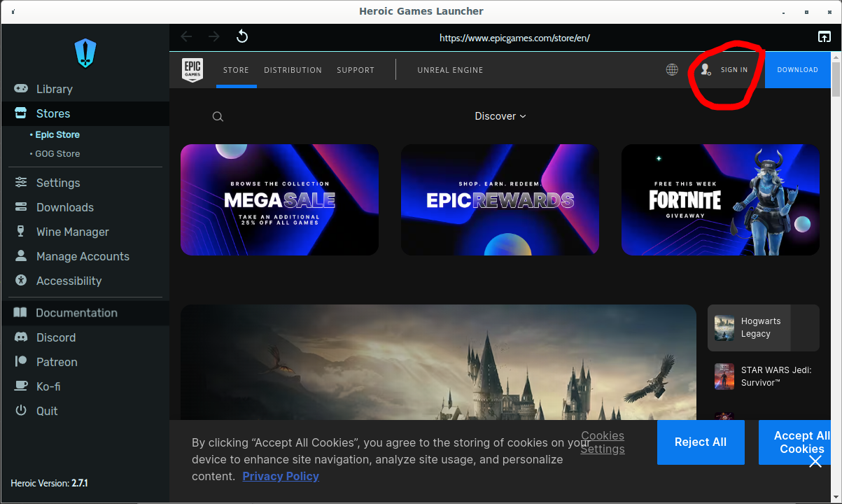Reload the Epic Store page
Viewport: 842px width, 504px height.
click(x=242, y=36)
